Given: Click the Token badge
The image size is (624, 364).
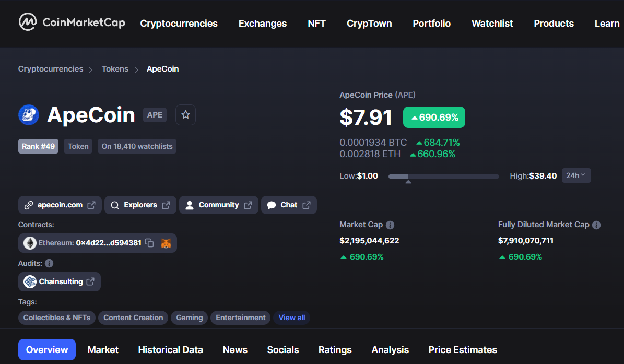Looking at the screenshot, I should [78, 146].
